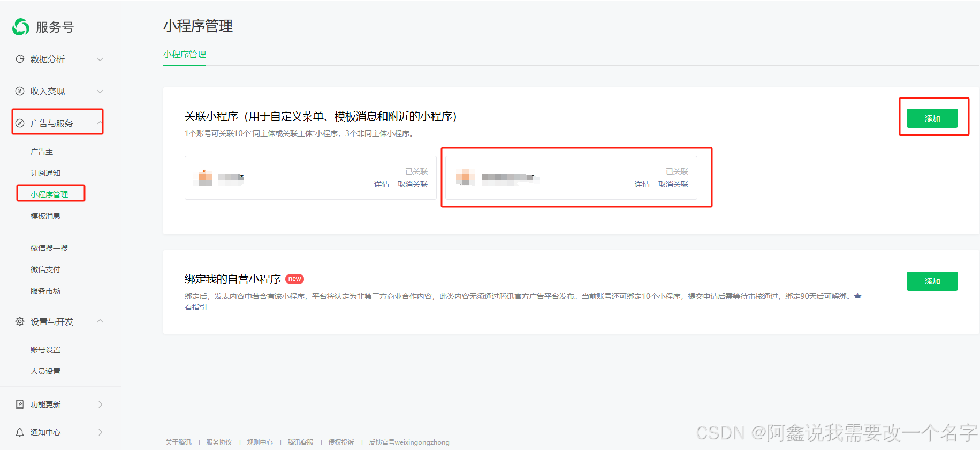Open 广告主 in sidebar

click(42, 152)
